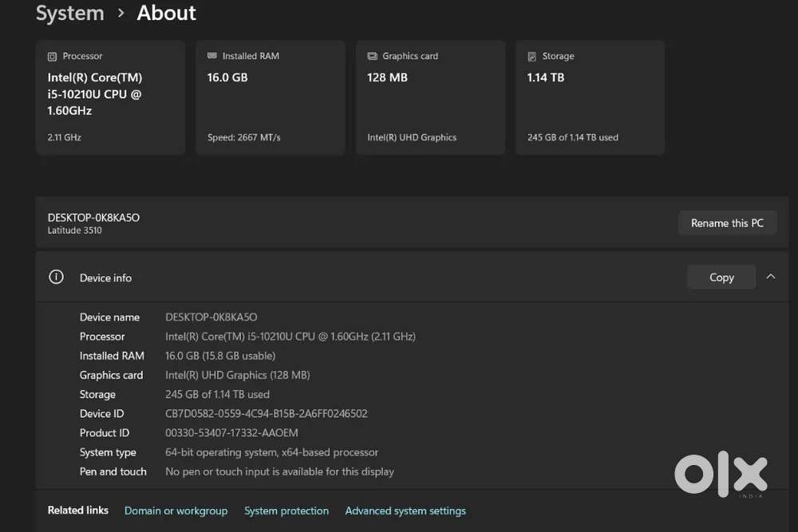Click the Device info circle icon
Screen dimensions: 798x532
pos(56,278)
